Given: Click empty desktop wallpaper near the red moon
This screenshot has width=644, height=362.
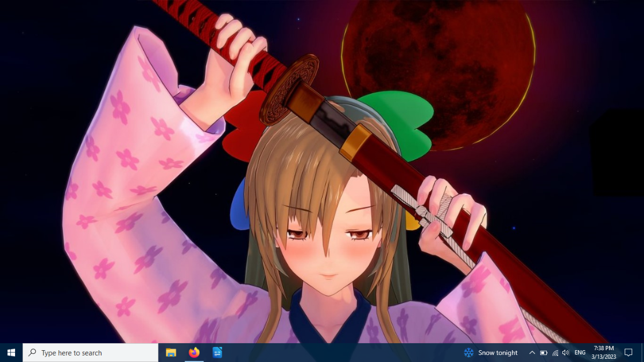Looking at the screenshot, I should pos(569,64).
